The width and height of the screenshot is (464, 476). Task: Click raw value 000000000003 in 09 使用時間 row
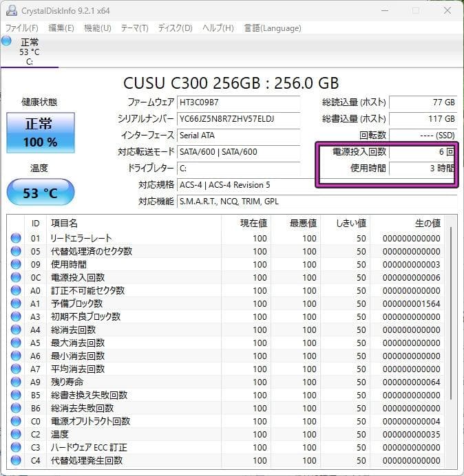(x=411, y=264)
